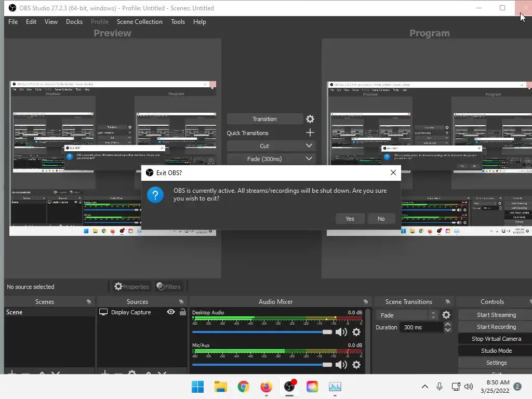The width and height of the screenshot is (532, 399).
Task: Click Start Streaming
Action: point(496,315)
